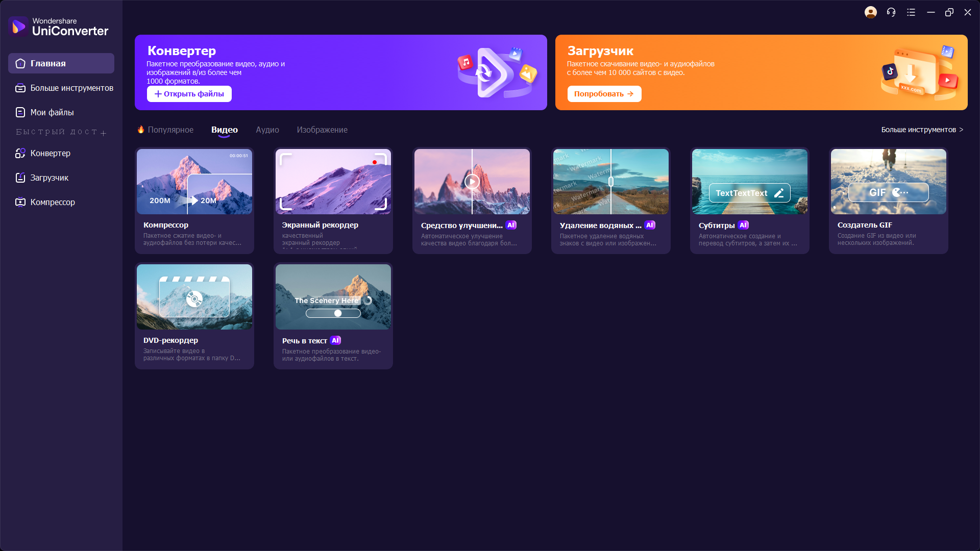This screenshot has width=980, height=551.
Task: Open the Субтитры AI tool card
Action: 749,200
